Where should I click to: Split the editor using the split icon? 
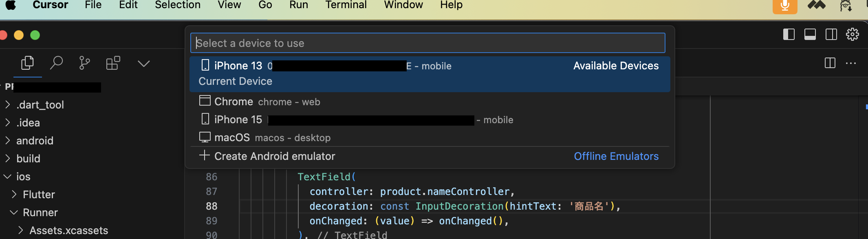point(830,63)
